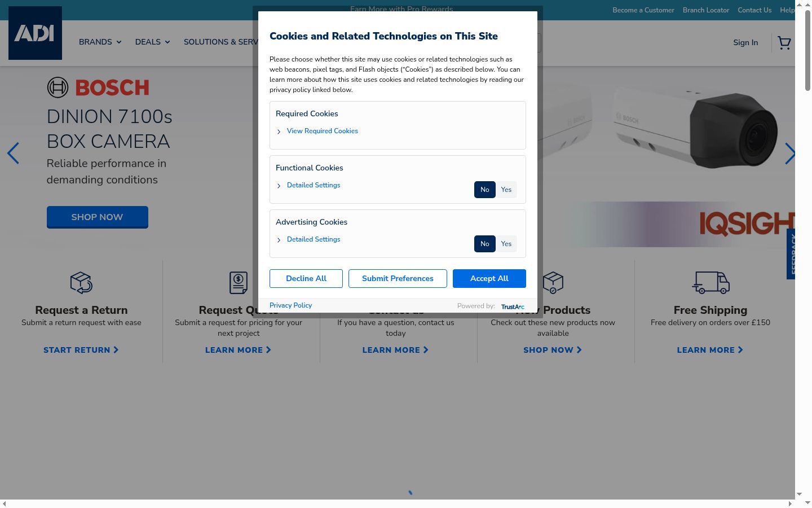Click Become a Customer link
Viewport: 812px width, 508px height.
[x=643, y=10]
